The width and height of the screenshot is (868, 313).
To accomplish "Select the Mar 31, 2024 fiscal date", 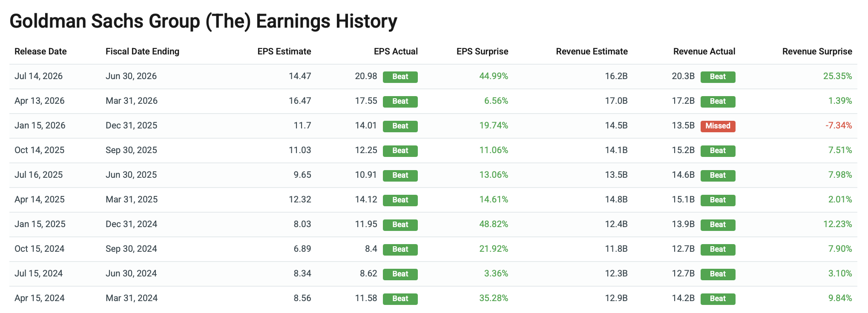I will pyautogui.click(x=132, y=298).
